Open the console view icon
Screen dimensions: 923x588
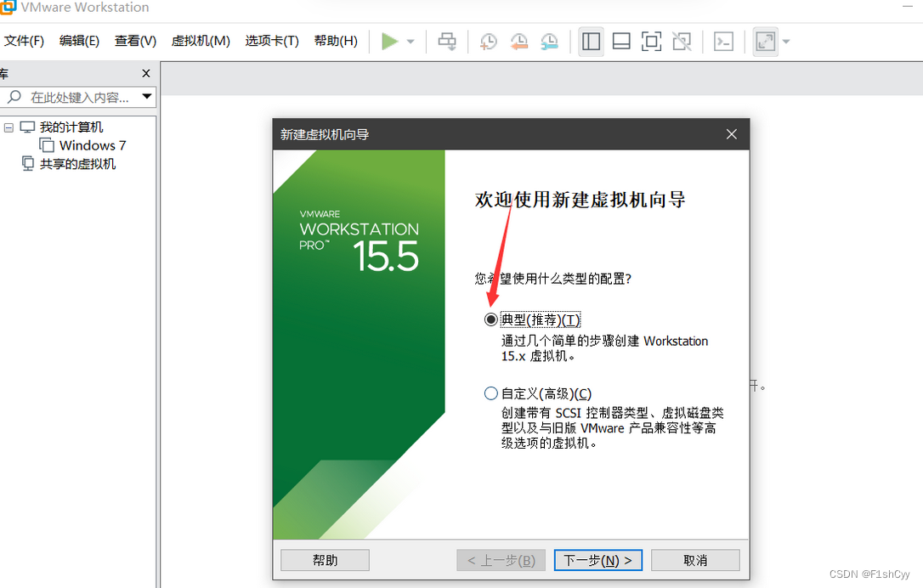[x=723, y=42]
